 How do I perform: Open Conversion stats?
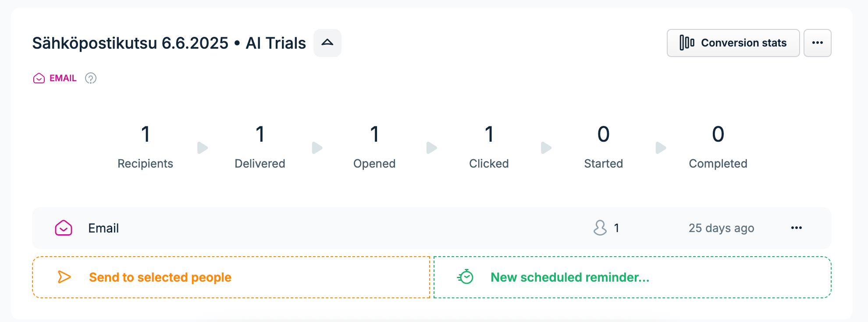point(733,43)
